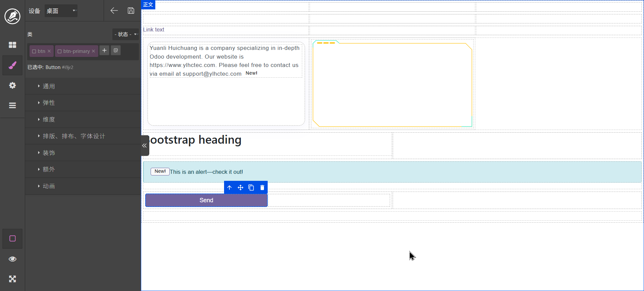Click the Send button on the canvas
644x291 pixels.
[206, 200]
